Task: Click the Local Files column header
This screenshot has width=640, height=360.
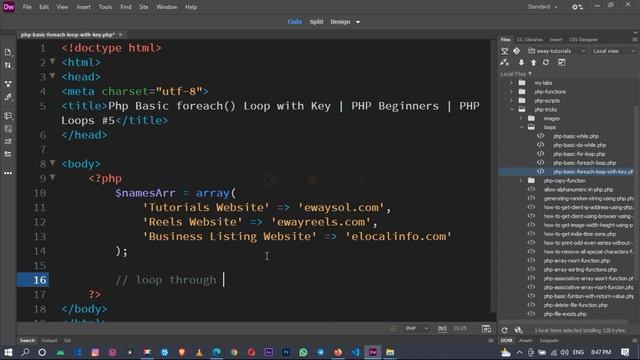Action: 516,74
